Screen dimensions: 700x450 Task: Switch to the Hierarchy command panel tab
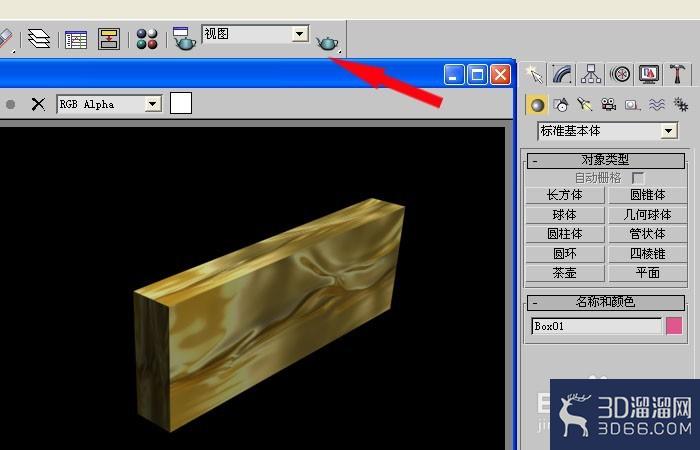pyautogui.click(x=591, y=74)
